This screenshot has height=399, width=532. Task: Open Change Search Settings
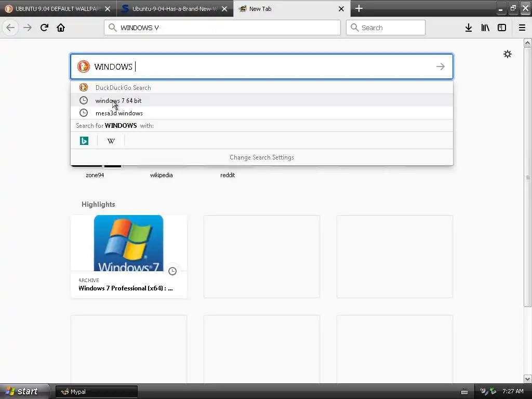(262, 157)
